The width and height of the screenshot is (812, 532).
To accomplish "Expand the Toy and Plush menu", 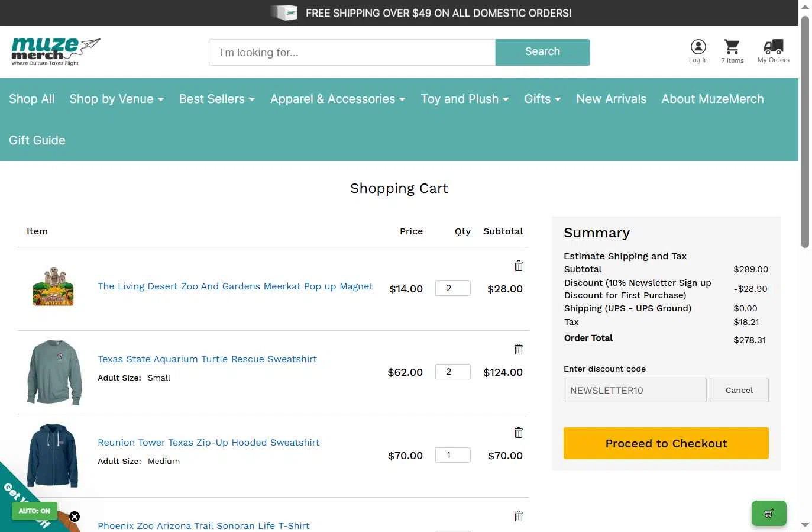I will pyautogui.click(x=465, y=99).
